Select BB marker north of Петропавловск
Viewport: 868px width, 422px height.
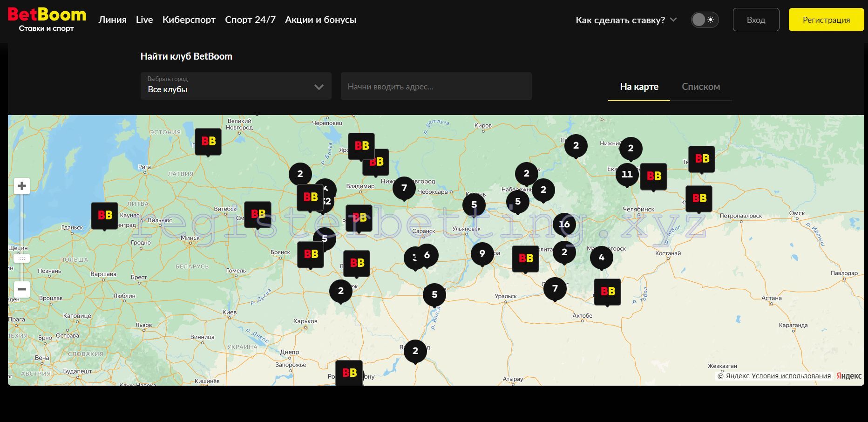(x=699, y=199)
